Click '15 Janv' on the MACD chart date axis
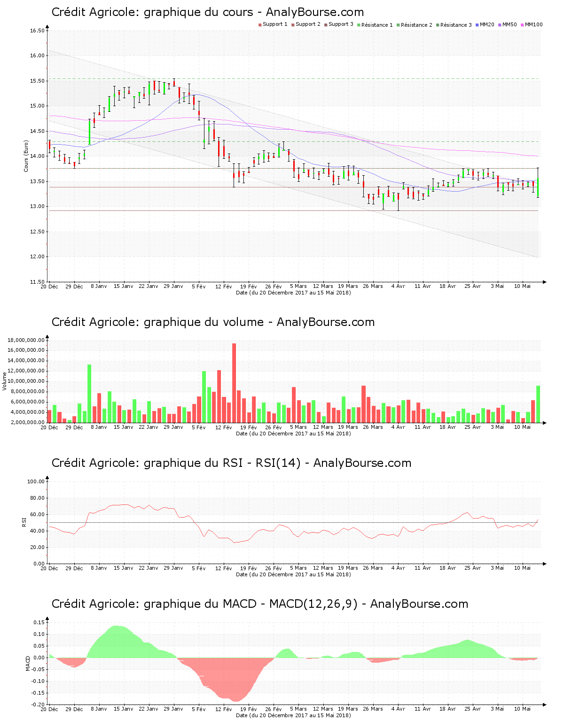Viewport: 564px width, 728px height. point(124,709)
